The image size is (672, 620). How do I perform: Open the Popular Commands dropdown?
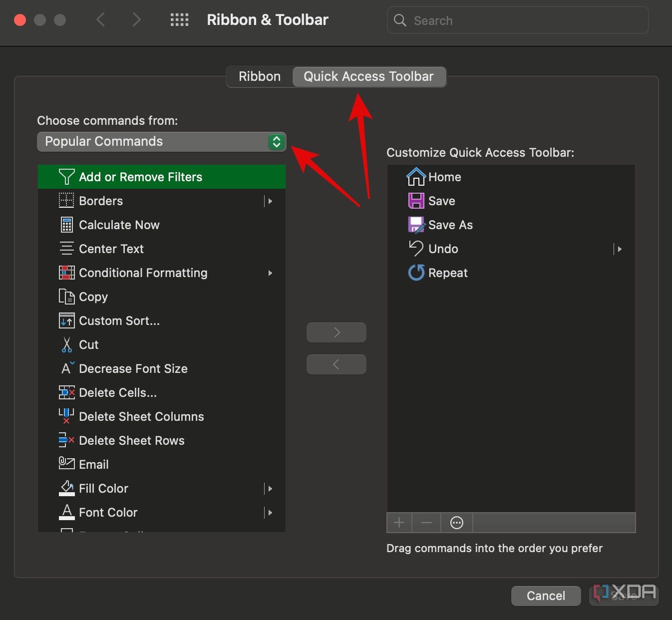point(161,142)
